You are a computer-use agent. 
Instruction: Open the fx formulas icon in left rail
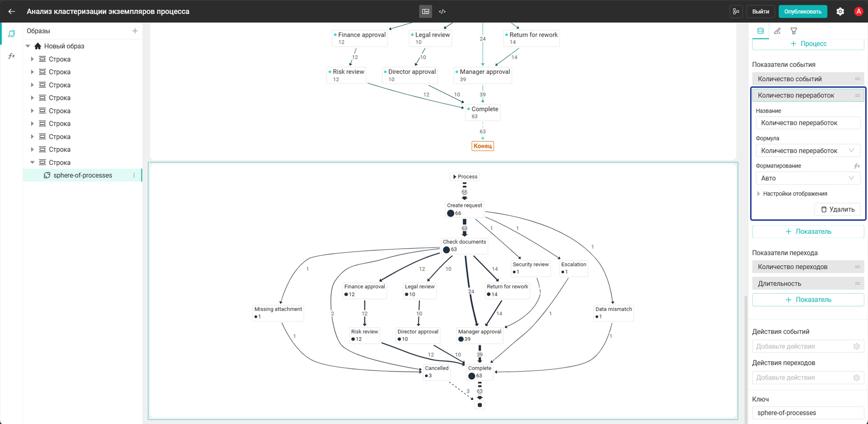click(12, 56)
